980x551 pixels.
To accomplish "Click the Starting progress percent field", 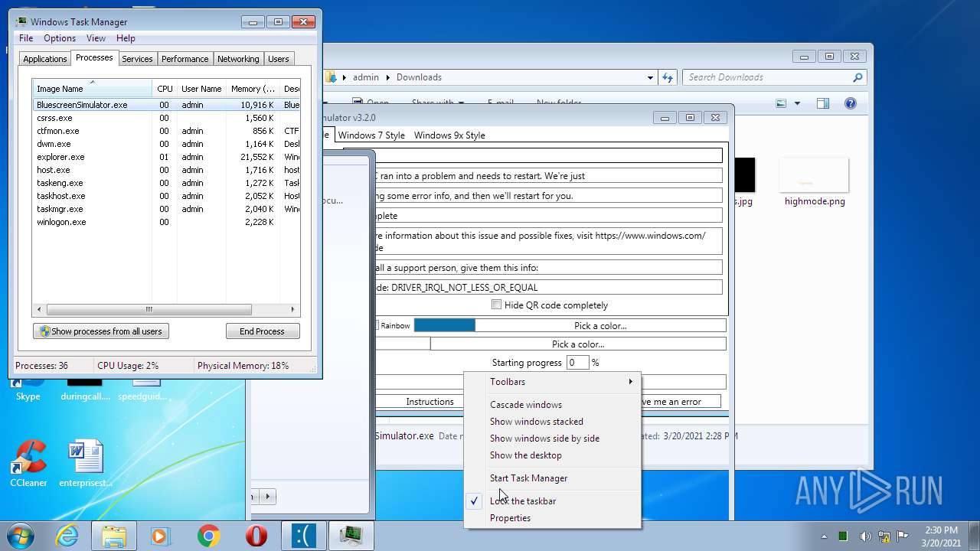I will point(578,363).
